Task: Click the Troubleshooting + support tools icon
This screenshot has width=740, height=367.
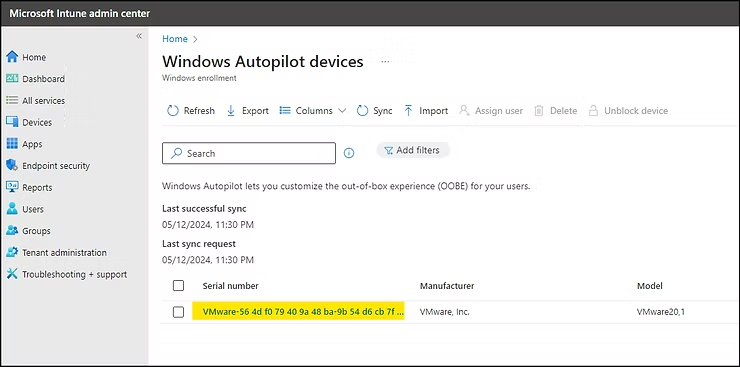Action: pyautogui.click(x=12, y=274)
